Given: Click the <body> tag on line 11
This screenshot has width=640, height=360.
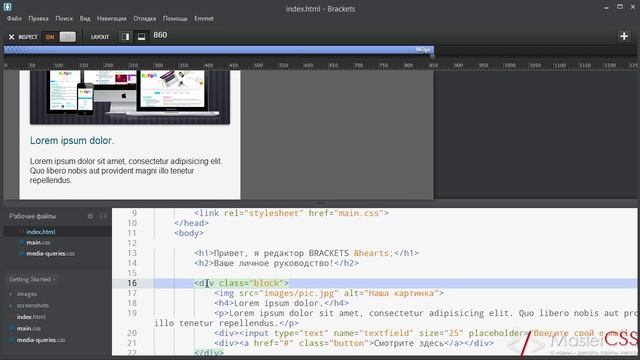Looking at the screenshot, I should pos(189,233).
